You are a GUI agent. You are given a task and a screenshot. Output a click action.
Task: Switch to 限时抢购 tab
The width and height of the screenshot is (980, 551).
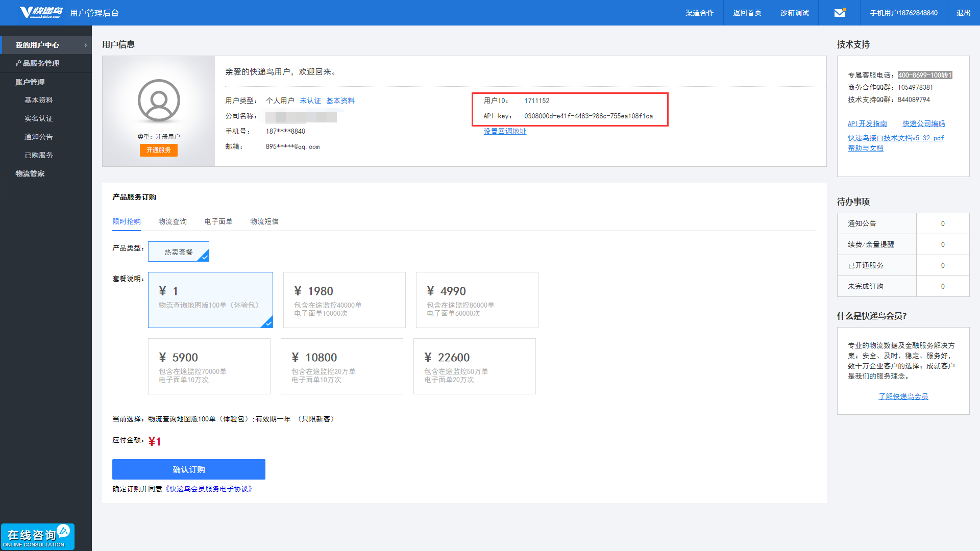click(127, 221)
